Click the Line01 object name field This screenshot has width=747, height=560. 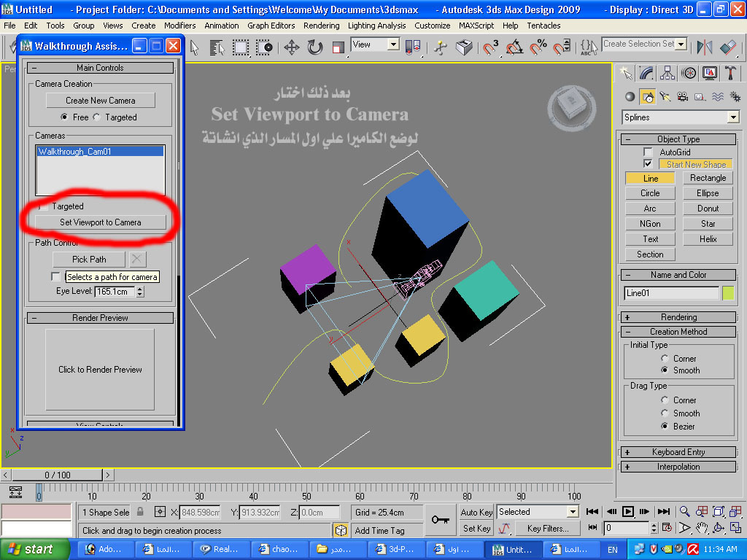tap(671, 293)
